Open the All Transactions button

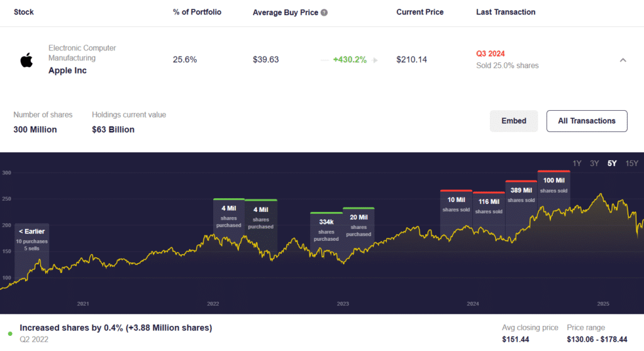587,121
